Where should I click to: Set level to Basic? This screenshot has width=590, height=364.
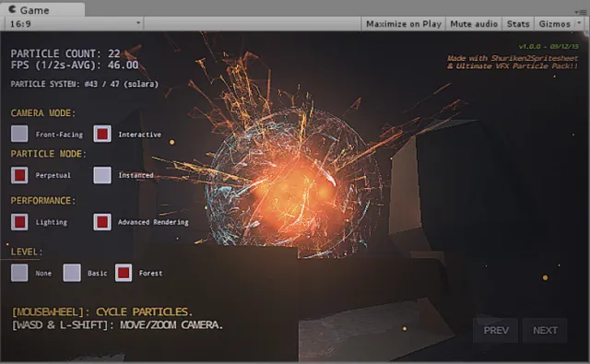[x=72, y=273]
